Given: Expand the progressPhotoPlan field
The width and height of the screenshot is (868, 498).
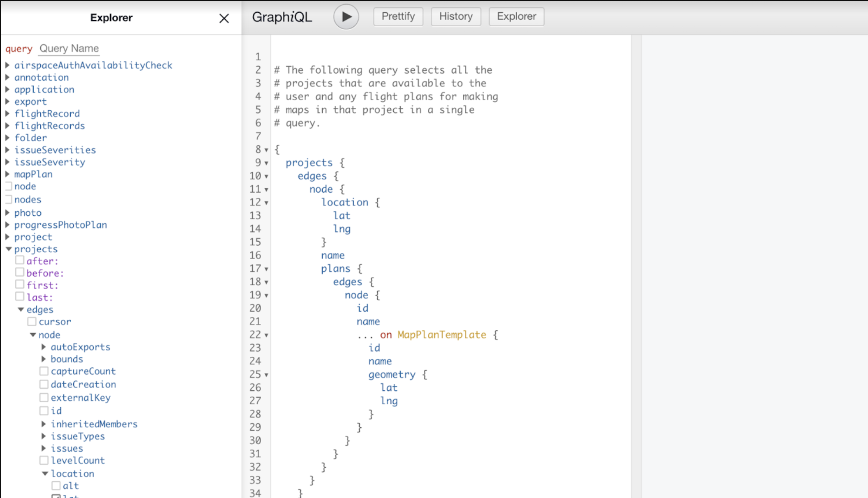Looking at the screenshot, I should (x=8, y=225).
